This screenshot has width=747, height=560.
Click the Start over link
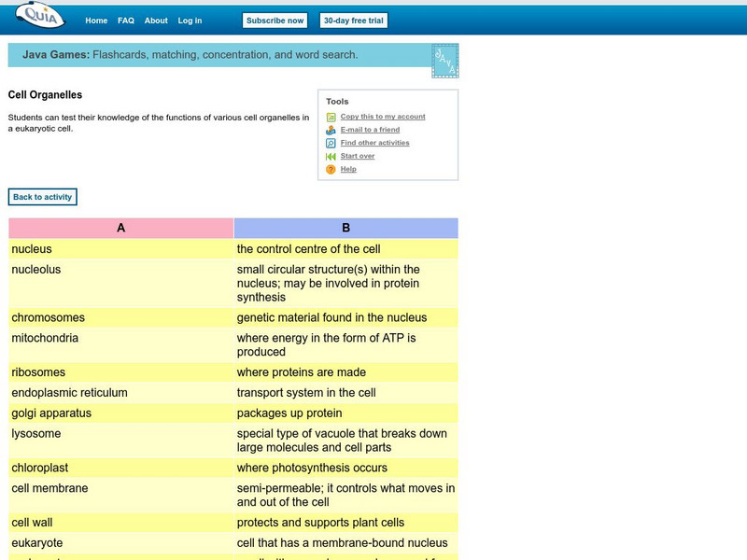point(358,156)
